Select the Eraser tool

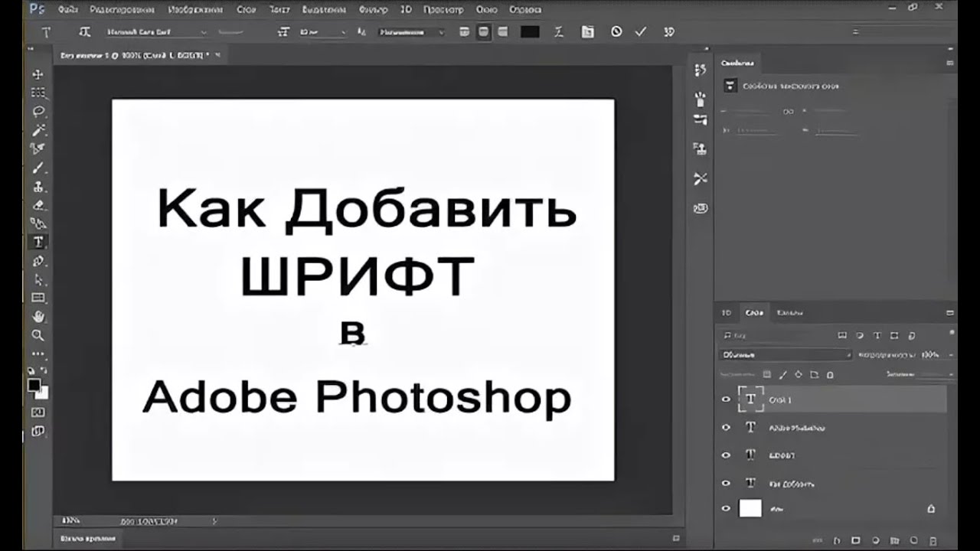tap(38, 205)
